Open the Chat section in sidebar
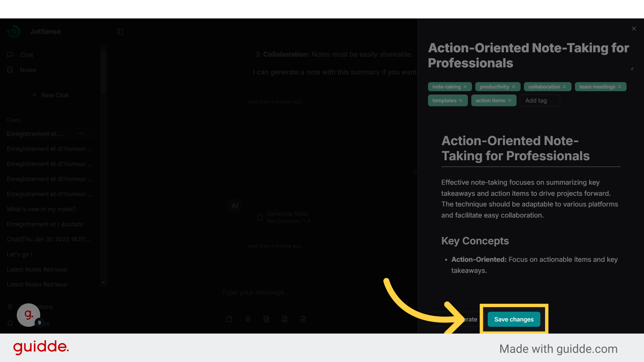 pyautogui.click(x=50, y=55)
